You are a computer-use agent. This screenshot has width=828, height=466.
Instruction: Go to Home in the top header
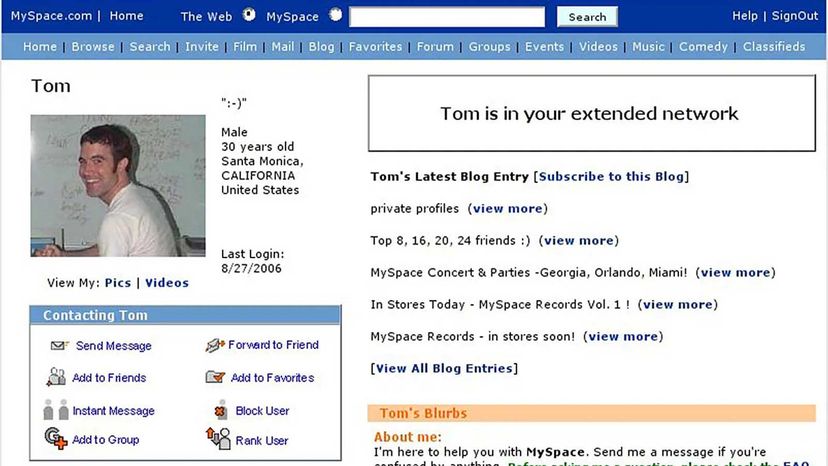coord(126,16)
